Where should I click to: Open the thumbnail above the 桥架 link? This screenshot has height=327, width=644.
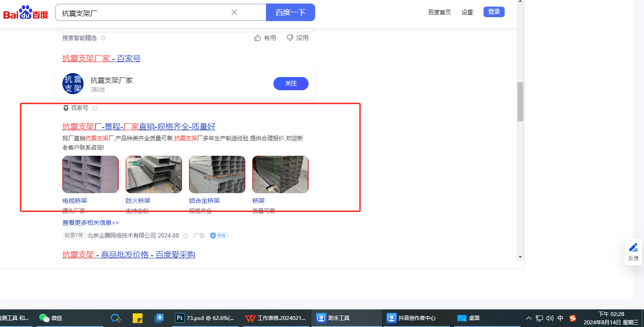pos(280,174)
